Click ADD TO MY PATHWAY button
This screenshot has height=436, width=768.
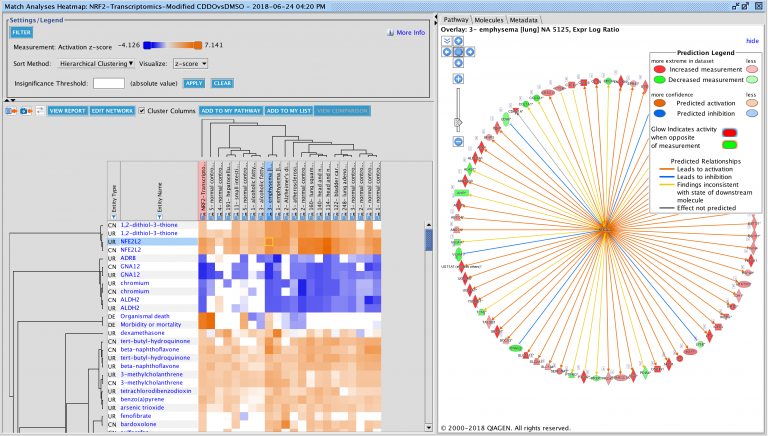coord(231,111)
